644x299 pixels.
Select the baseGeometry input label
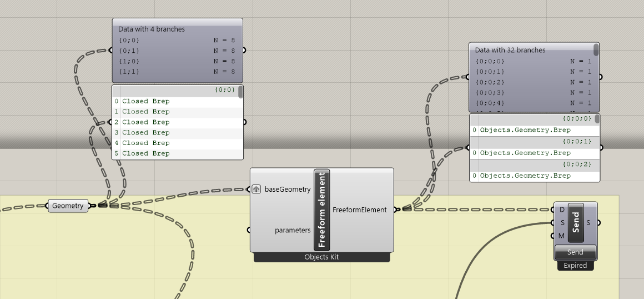pos(288,189)
